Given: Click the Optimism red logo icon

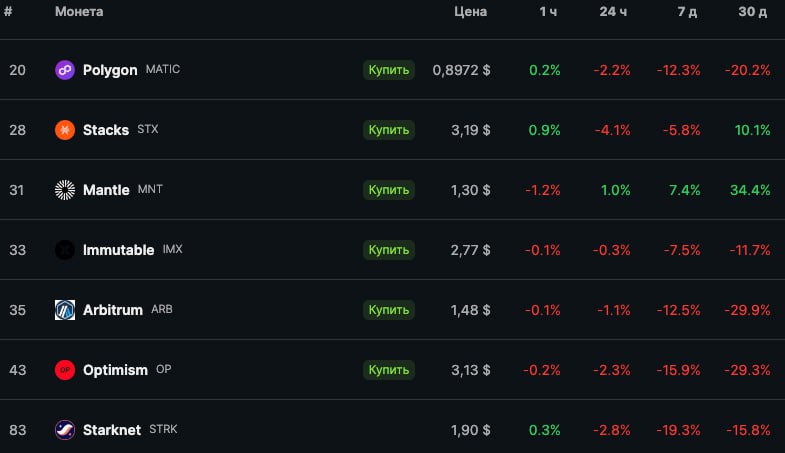Looking at the screenshot, I should [x=65, y=370].
